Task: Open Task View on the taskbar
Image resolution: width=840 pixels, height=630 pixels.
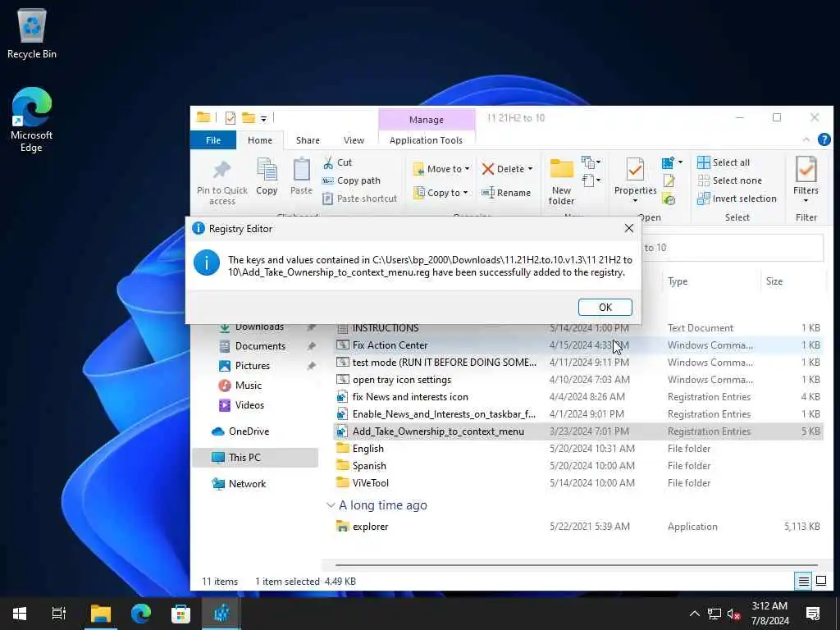Action: [x=59, y=614]
